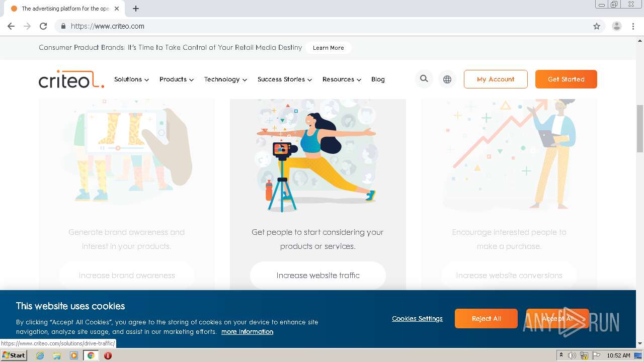Screen dimensions: 644x362
Task: Click the My Account button
Action: [x=496, y=79]
